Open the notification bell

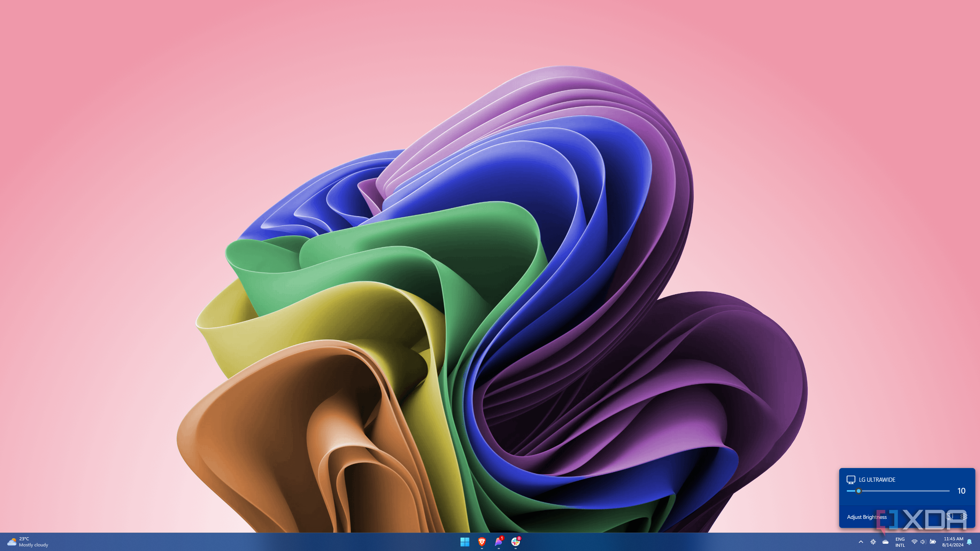click(x=969, y=542)
